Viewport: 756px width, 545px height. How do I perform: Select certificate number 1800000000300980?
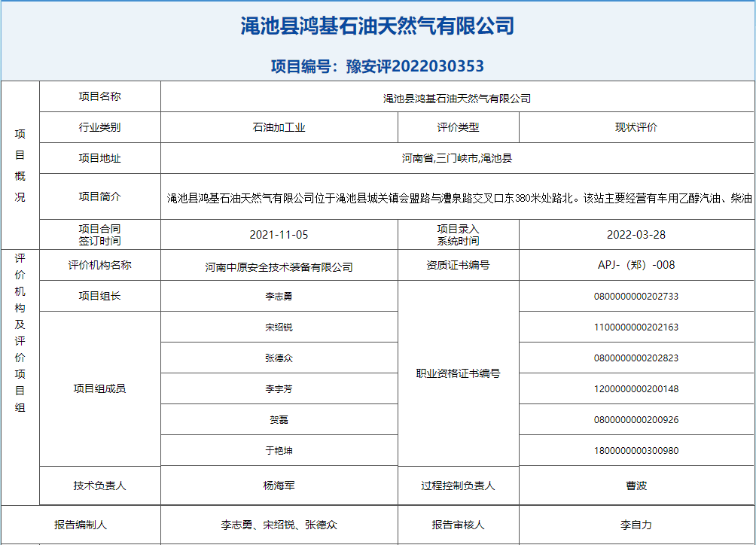click(x=636, y=451)
